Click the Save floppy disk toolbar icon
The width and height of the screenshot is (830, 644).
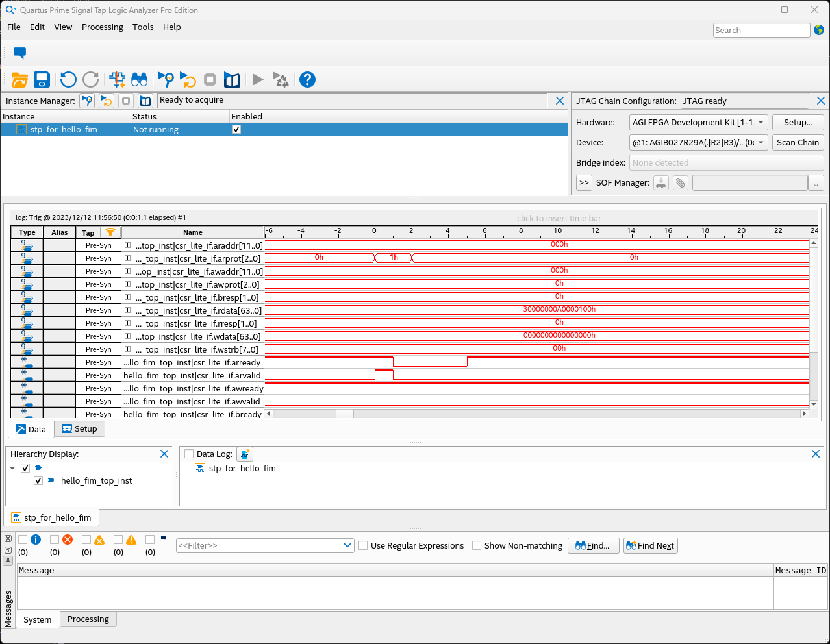tap(42, 80)
